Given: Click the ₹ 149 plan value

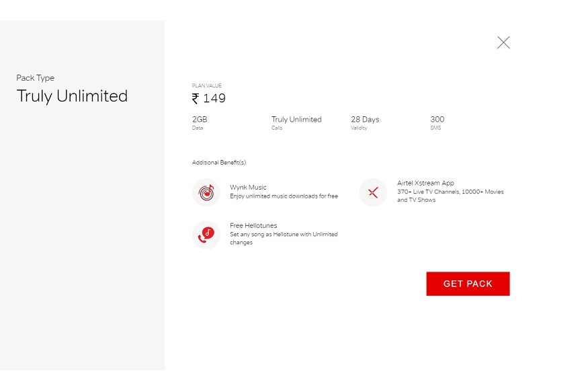Looking at the screenshot, I should tap(209, 98).
